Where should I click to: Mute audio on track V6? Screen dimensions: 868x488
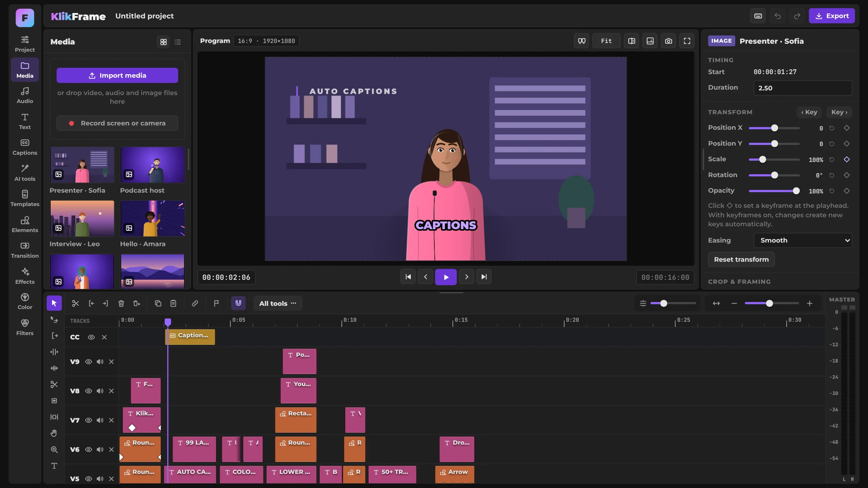100,450
